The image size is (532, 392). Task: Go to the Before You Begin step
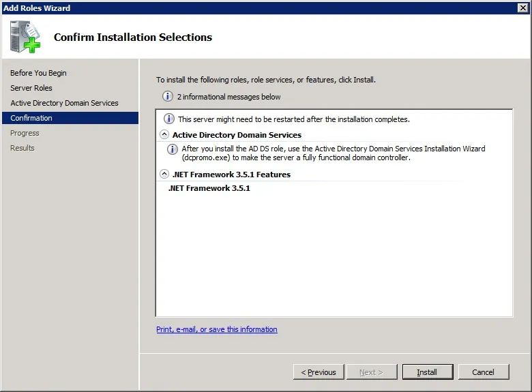point(38,73)
